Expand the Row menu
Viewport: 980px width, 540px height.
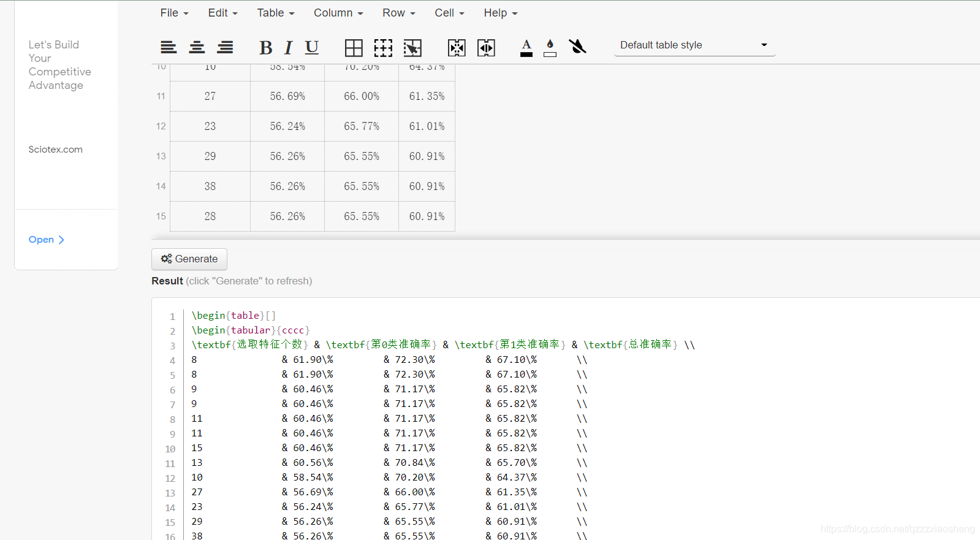click(399, 13)
